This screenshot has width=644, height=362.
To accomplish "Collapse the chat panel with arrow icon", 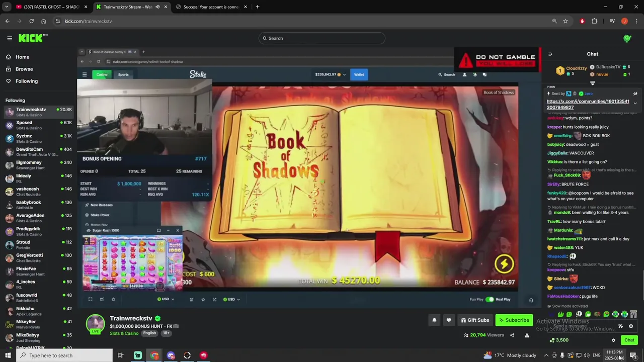I will [550, 54].
